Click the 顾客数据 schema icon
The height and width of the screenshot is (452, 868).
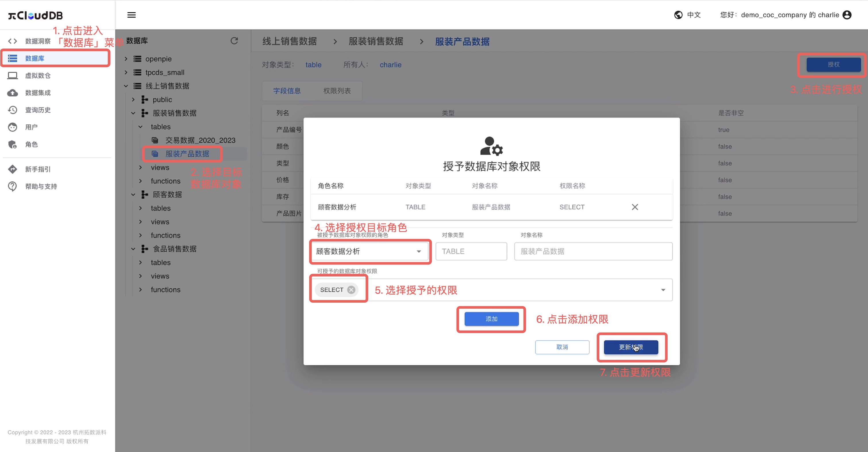point(145,194)
